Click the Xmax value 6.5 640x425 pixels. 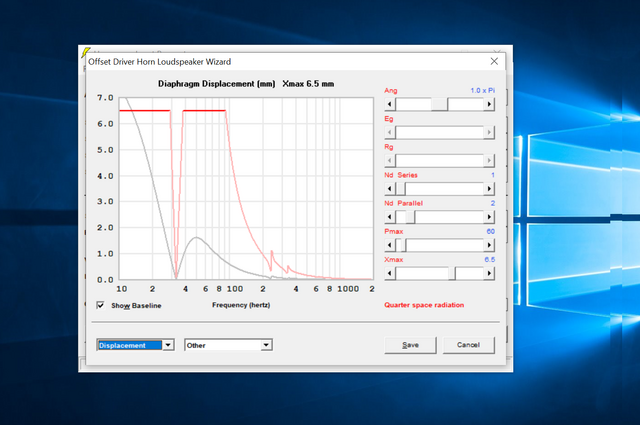pyautogui.click(x=490, y=260)
